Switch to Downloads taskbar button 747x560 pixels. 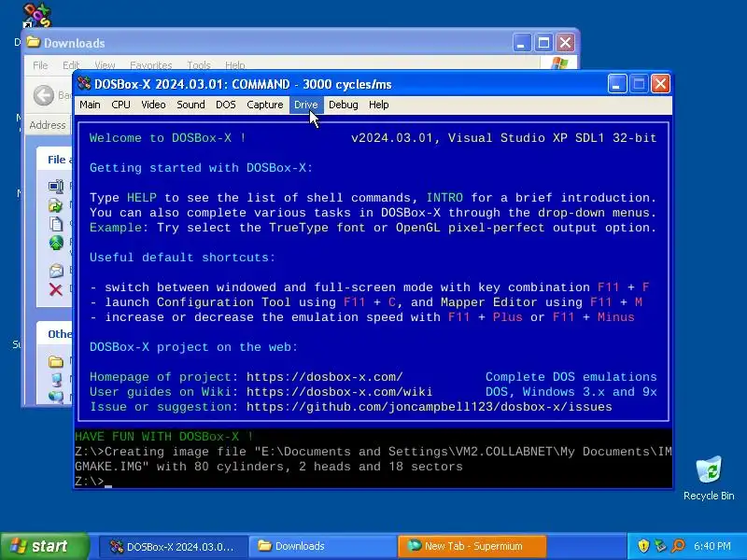point(323,546)
